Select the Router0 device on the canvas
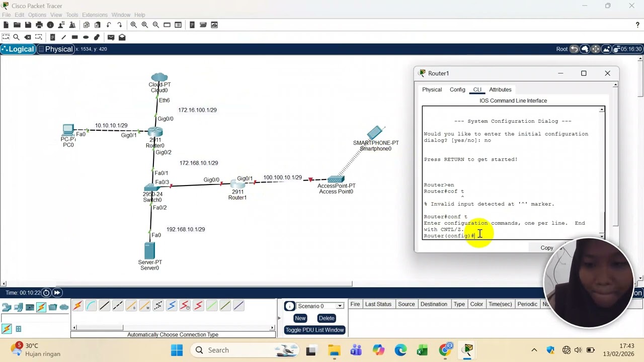 pyautogui.click(x=155, y=133)
